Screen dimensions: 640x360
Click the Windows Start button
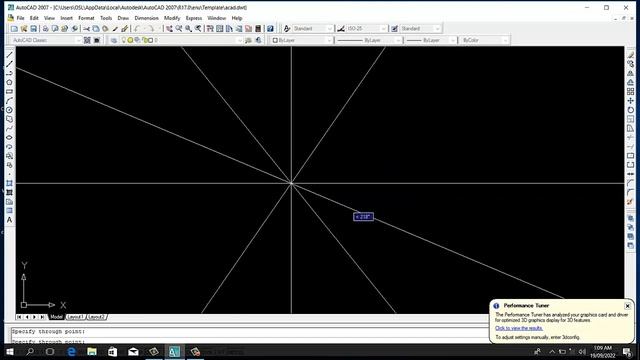(9, 351)
